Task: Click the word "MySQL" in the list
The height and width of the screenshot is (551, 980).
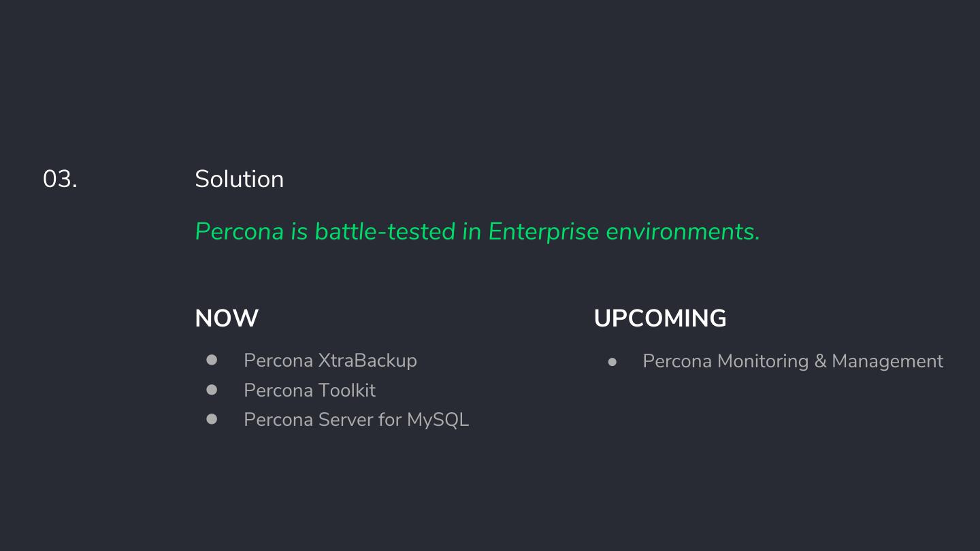Action: coord(438,420)
